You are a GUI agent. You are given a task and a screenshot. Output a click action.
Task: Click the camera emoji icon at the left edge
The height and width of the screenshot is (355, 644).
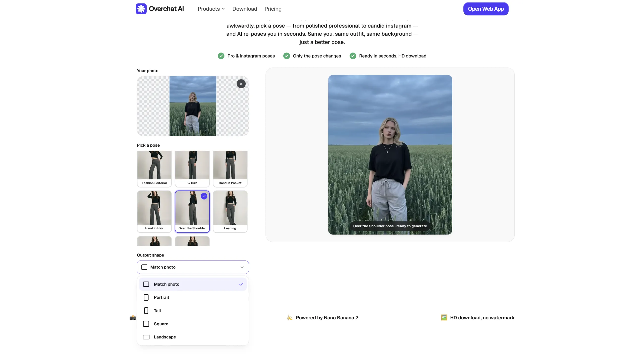point(133,318)
